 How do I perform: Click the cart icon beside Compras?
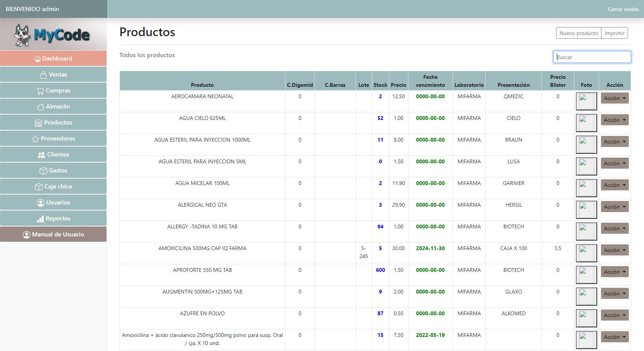(x=40, y=91)
